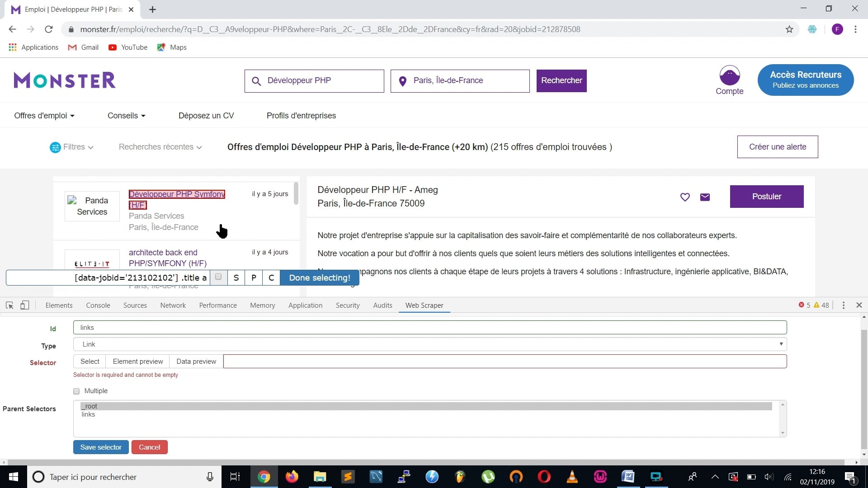Viewport: 868px width, 488px height.
Task: Click the Web Scraper extension icon in toolbar
Action: click(x=812, y=29)
